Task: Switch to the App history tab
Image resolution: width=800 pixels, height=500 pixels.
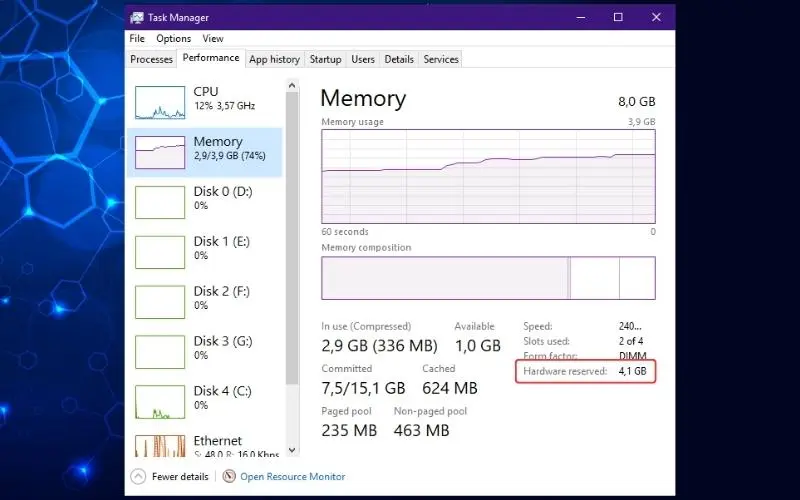Action: [x=274, y=59]
